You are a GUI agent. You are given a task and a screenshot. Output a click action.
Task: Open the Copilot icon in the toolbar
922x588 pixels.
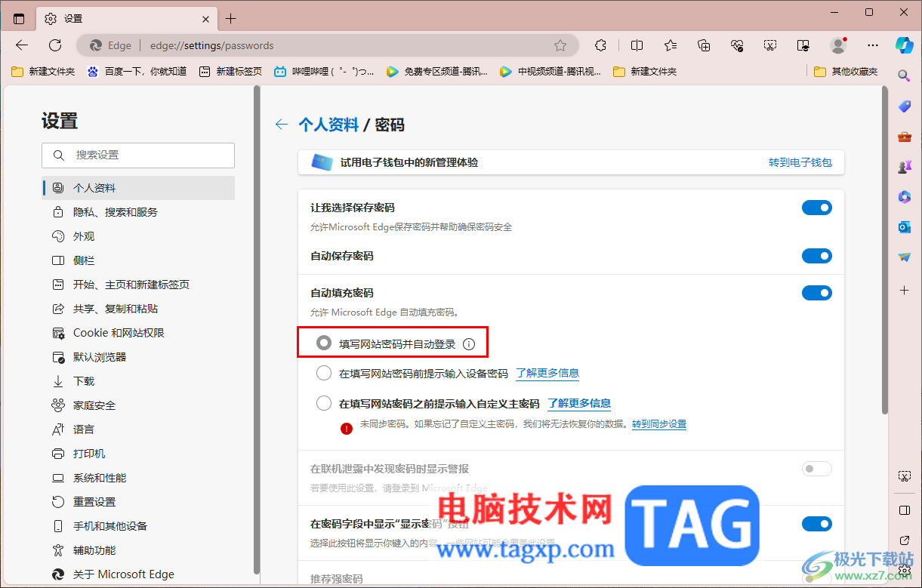[x=904, y=45]
